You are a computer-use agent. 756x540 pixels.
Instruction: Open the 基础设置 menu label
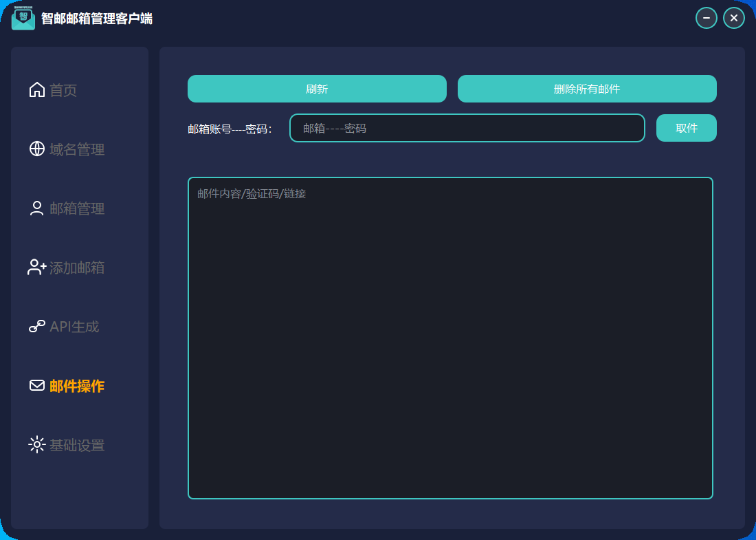[x=77, y=445]
